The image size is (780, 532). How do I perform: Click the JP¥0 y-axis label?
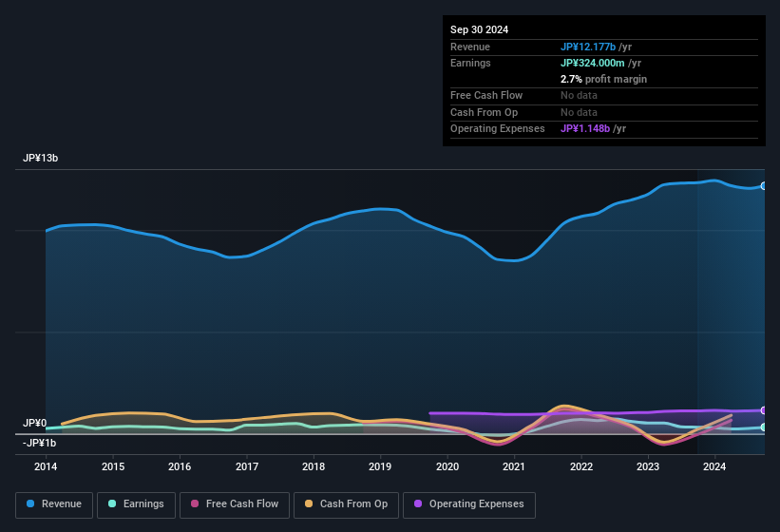35,423
